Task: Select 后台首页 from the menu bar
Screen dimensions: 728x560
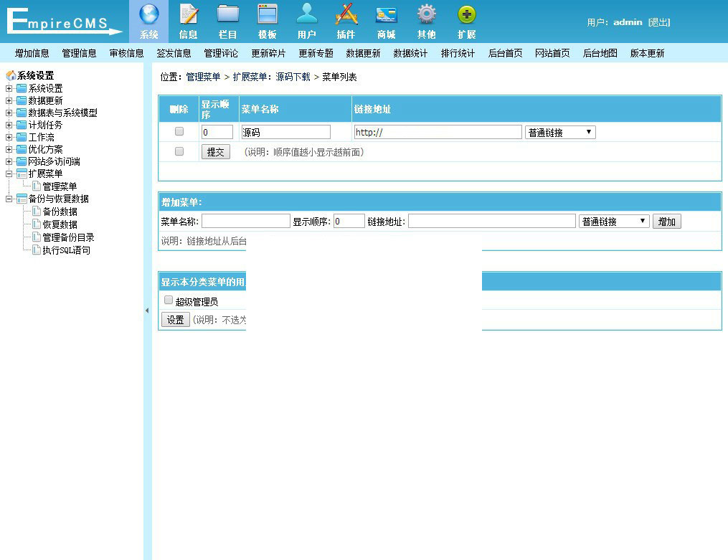Action: (505, 53)
